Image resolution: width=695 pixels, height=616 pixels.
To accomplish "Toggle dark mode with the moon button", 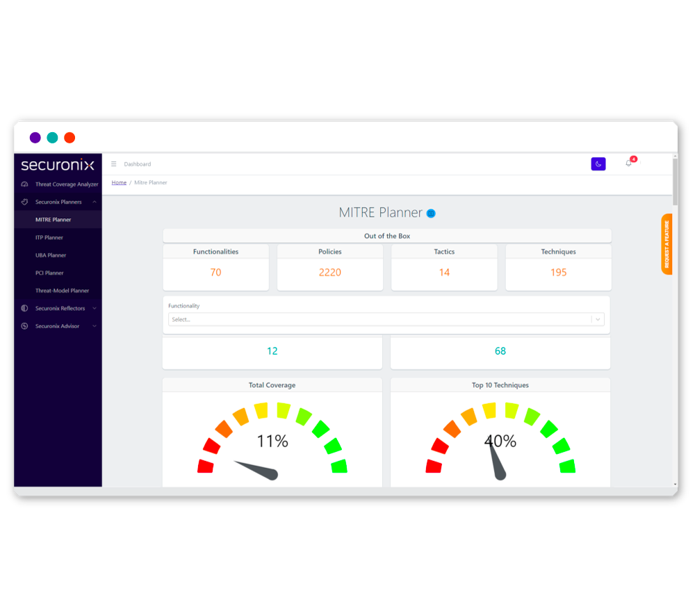I will pos(598,164).
